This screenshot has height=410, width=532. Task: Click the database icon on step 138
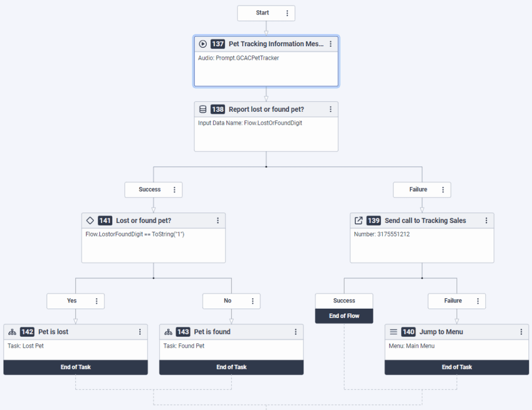pyautogui.click(x=203, y=109)
